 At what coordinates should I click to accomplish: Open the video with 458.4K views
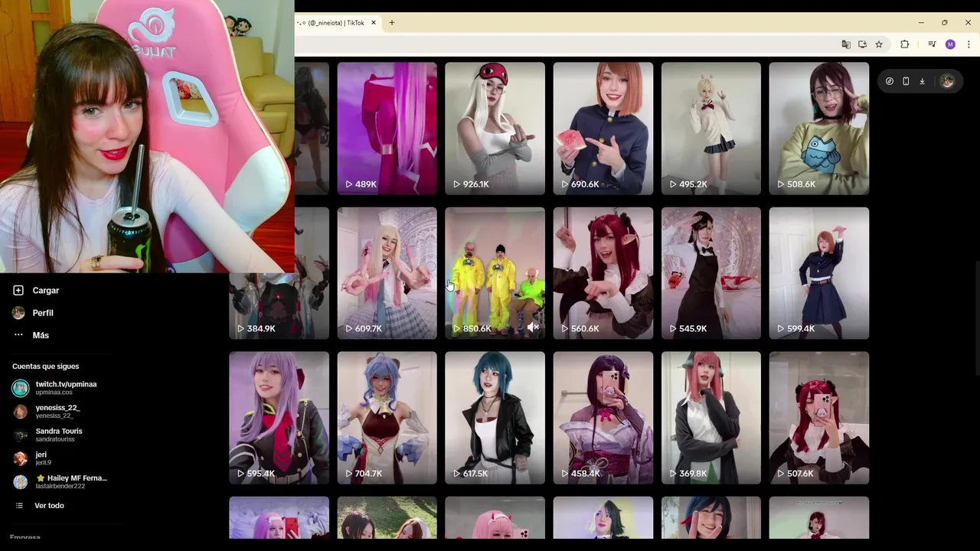click(x=603, y=418)
